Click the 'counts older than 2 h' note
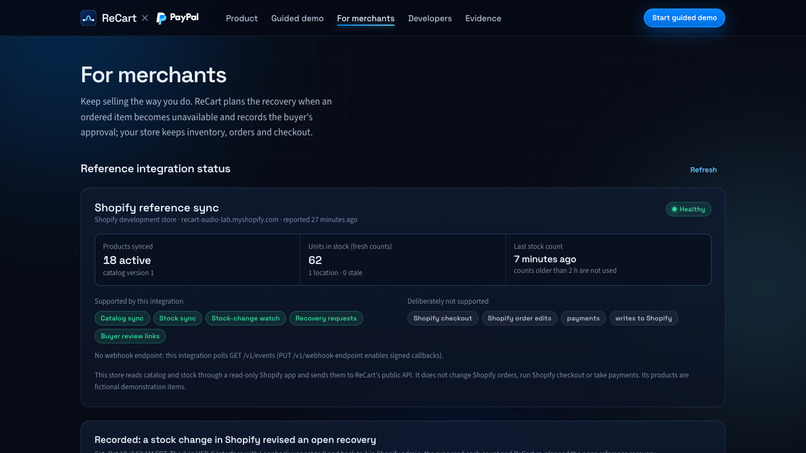This screenshot has height=453, width=806. pyautogui.click(x=565, y=270)
